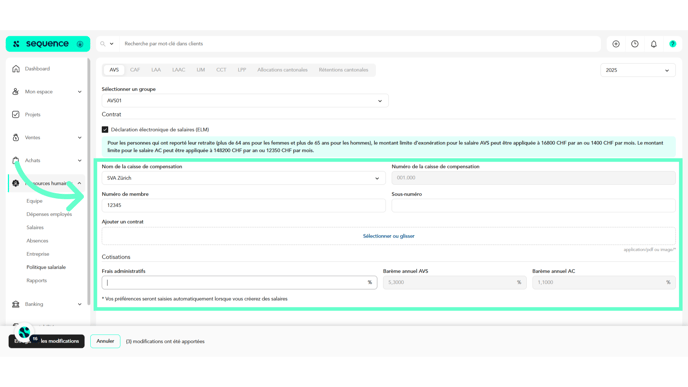Open the history clock icon

[x=635, y=44]
